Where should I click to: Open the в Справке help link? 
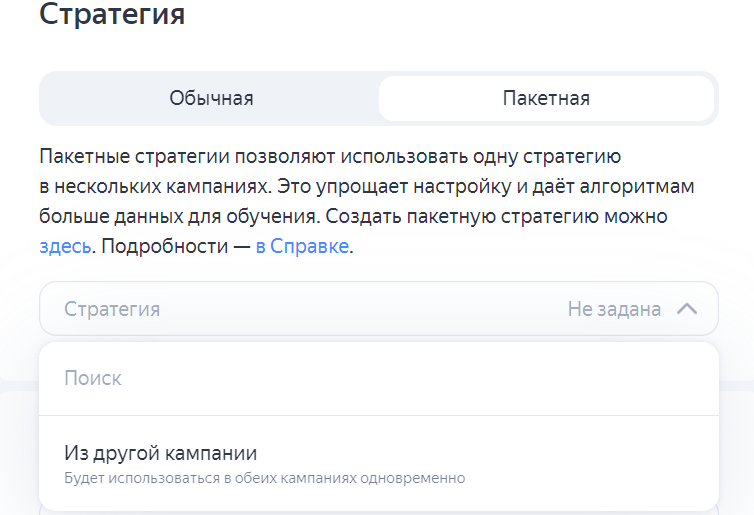(302, 246)
